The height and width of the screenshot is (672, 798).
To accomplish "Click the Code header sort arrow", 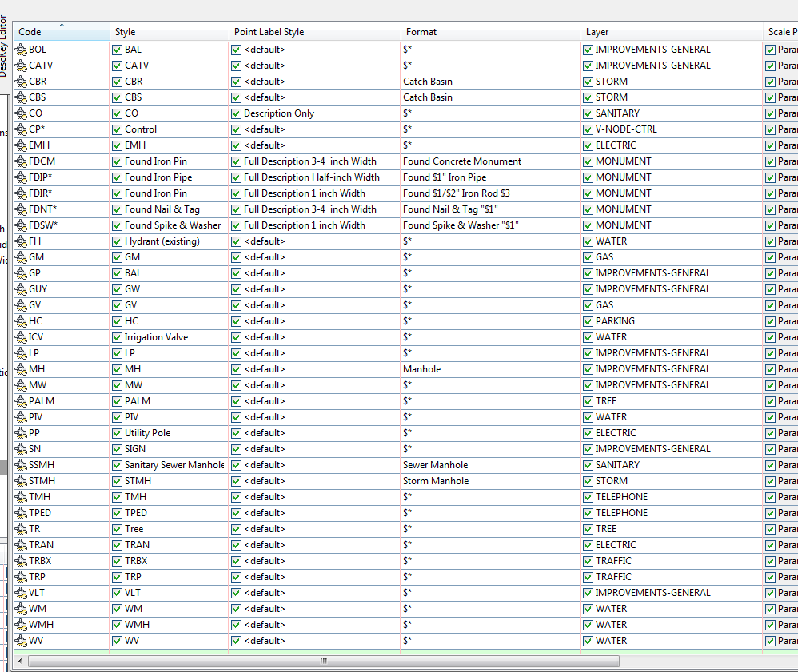I will pos(61,26).
